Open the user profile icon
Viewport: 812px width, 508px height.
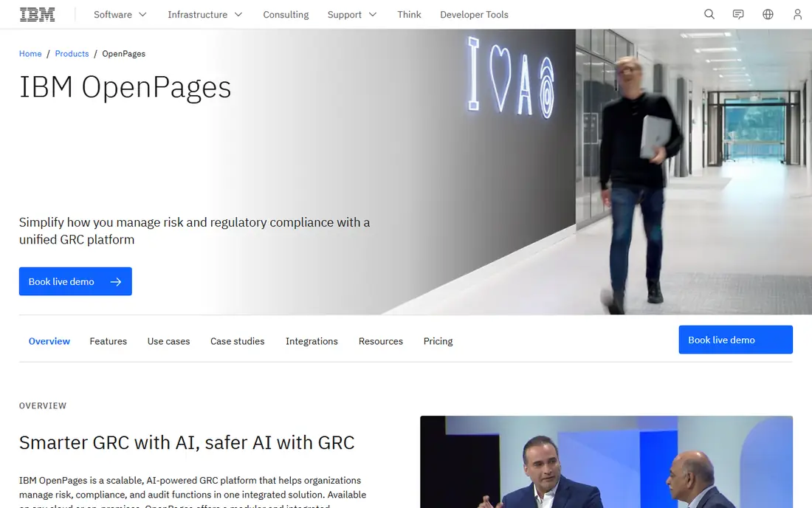(x=797, y=15)
